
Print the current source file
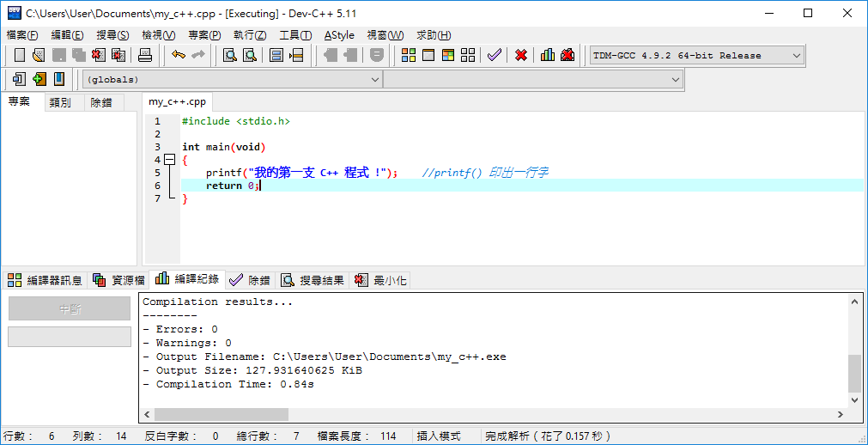coord(144,56)
